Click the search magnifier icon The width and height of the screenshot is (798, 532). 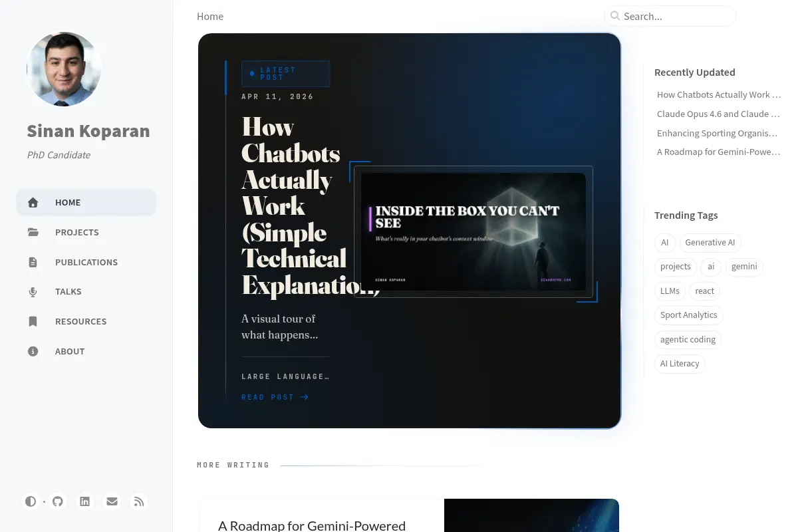coord(615,16)
